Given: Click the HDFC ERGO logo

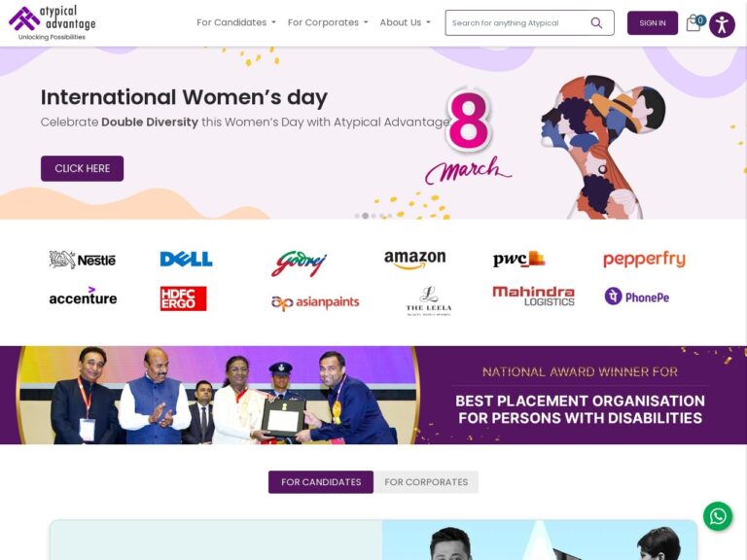Looking at the screenshot, I should point(184,298).
